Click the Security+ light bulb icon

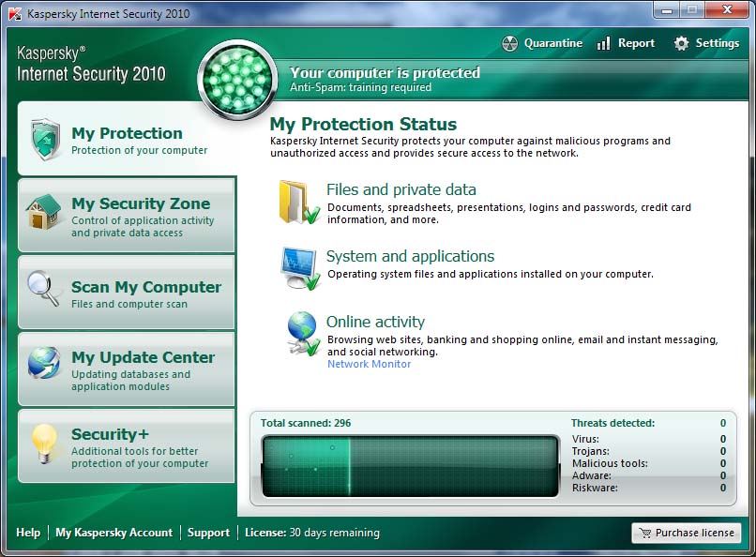pos(45,444)
